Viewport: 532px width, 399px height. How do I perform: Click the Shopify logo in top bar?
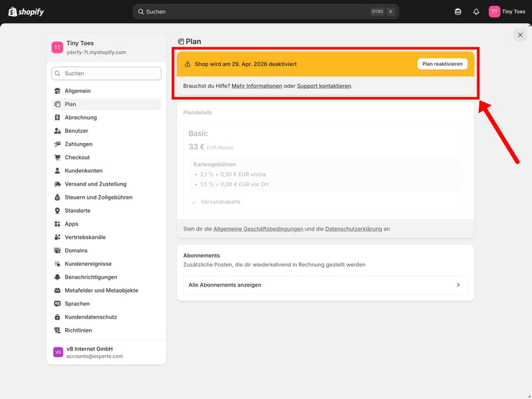26,11
